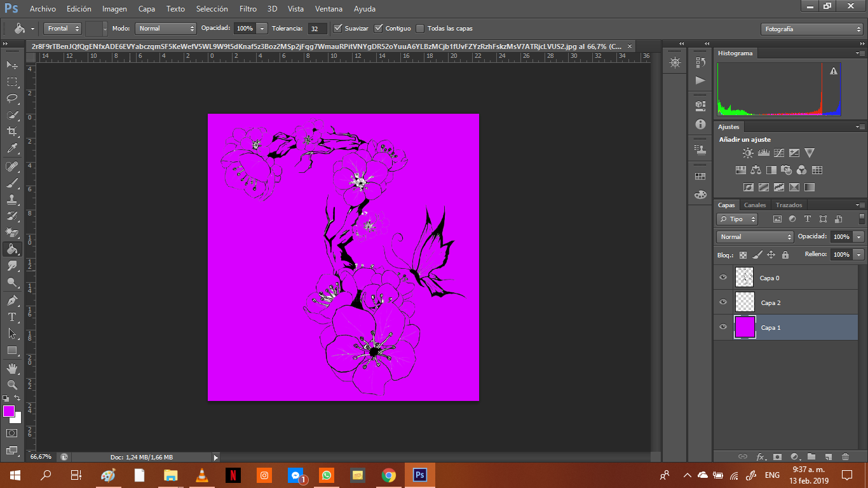Open the Relleno fill dropdown arrow
868x488 pixels.
[859, 254]
